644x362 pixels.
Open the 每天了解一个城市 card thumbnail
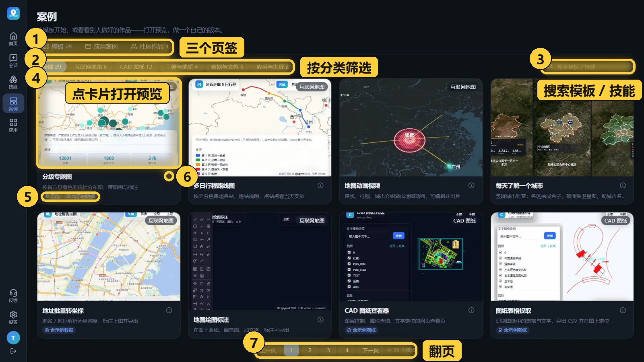562,128
